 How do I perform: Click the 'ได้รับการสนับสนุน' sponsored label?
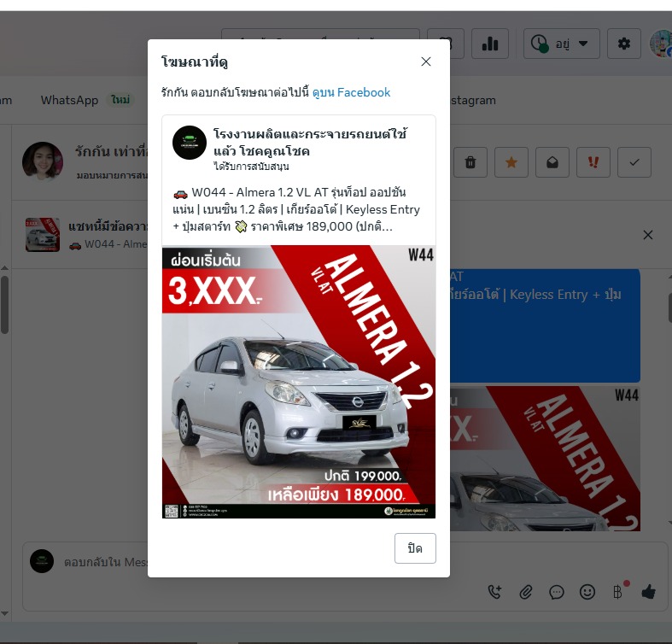point(251,167)
